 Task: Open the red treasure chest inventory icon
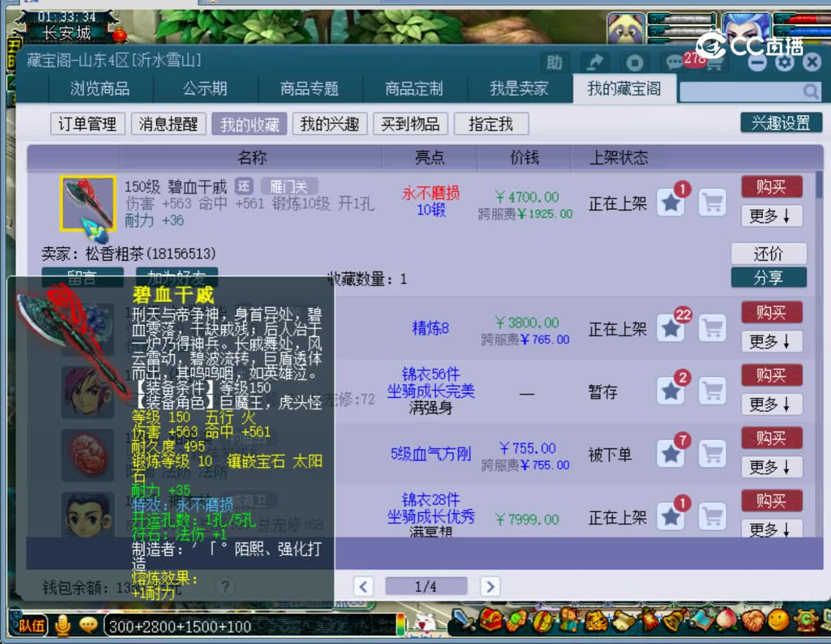point(491,620)
